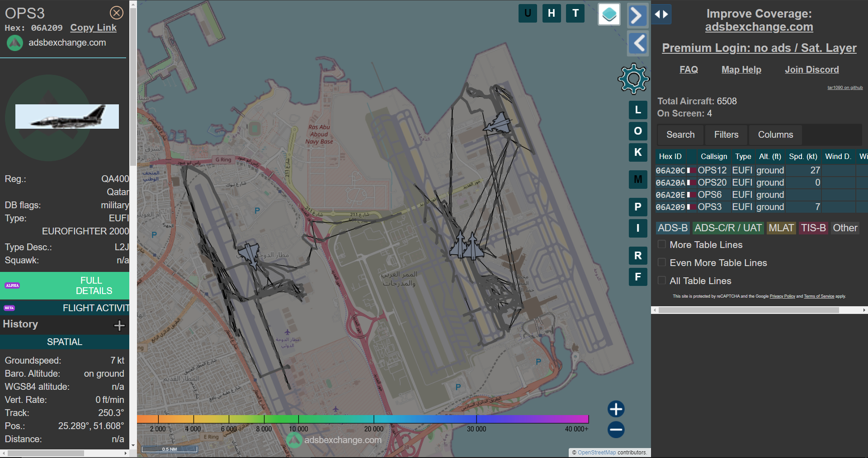The width and height of the screenshot is (868, 458).
Task: Click the Other source legend swatch
Action: point(845,228)
